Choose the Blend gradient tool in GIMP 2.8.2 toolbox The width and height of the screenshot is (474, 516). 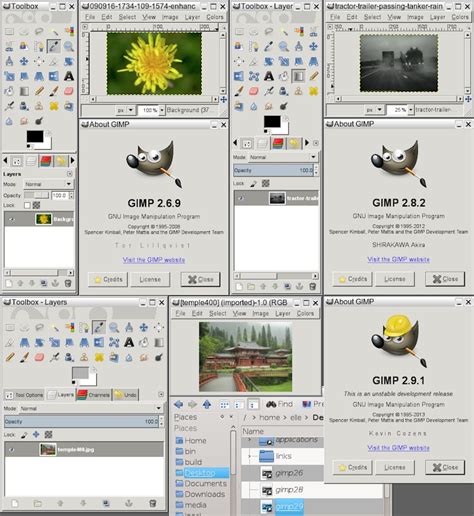[x=299, y=76]
